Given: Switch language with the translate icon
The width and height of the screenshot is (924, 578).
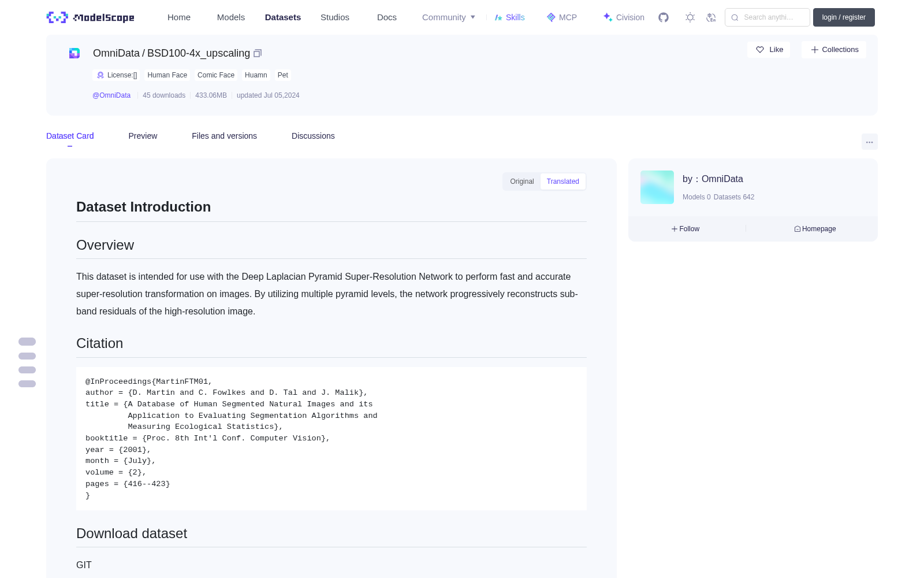Looking at the screenshot, I should tap(711, 17).
